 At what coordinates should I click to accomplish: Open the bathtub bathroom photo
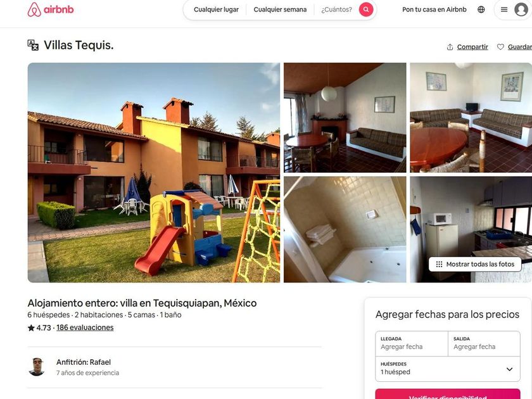click(345, 229)
